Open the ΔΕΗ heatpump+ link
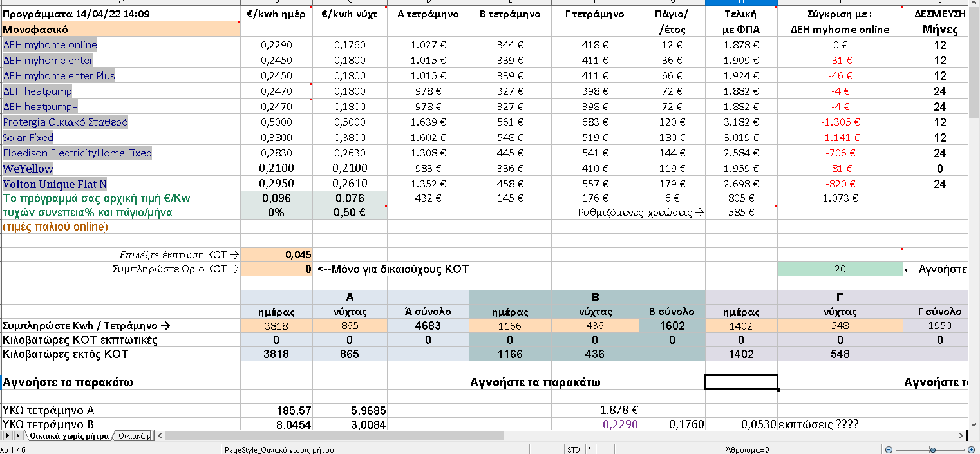 pyautogui.click(x=41, y=107)
